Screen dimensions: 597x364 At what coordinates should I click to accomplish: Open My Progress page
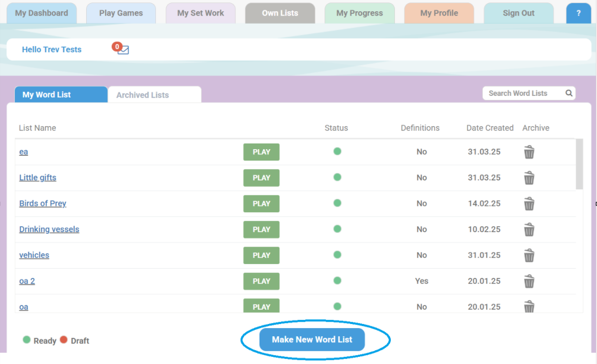(360, 13)
